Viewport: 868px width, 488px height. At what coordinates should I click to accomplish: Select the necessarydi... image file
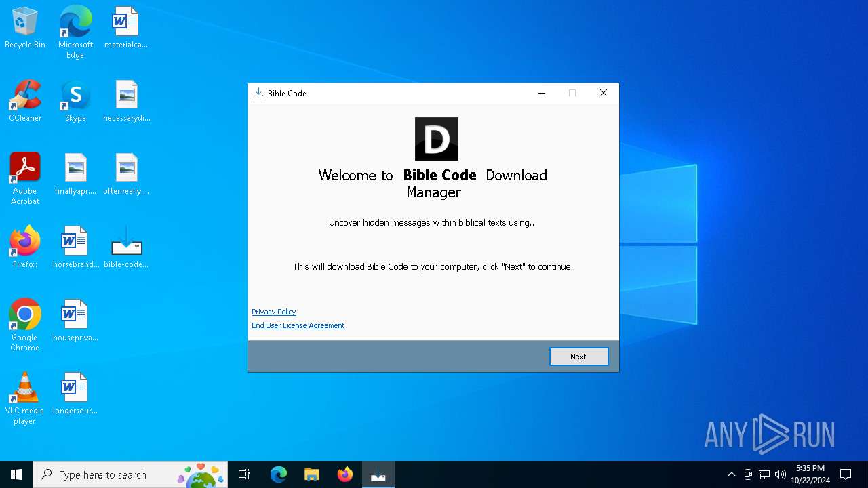(x=126, y=102)
